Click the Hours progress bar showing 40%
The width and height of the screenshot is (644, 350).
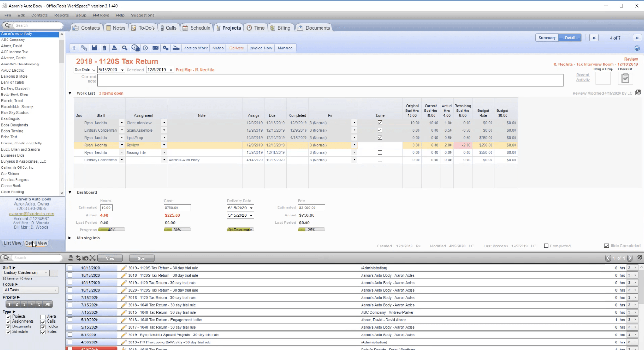[x=112, y=230]
